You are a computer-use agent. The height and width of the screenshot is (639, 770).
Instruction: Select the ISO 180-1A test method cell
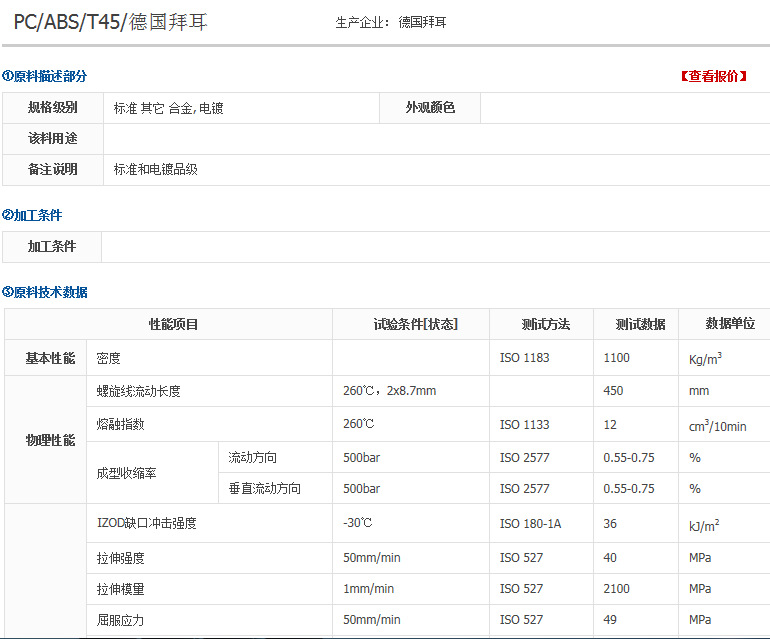click(x=530, y=523)
